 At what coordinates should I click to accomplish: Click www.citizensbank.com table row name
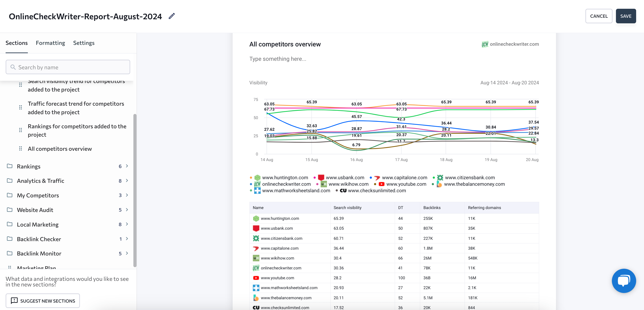click(282, 238)
